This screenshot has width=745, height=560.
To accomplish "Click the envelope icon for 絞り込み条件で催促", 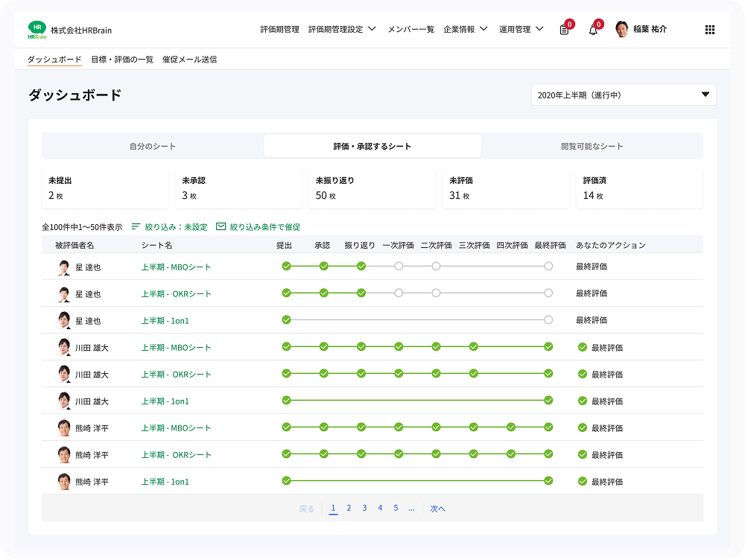I will click(221, 227).
